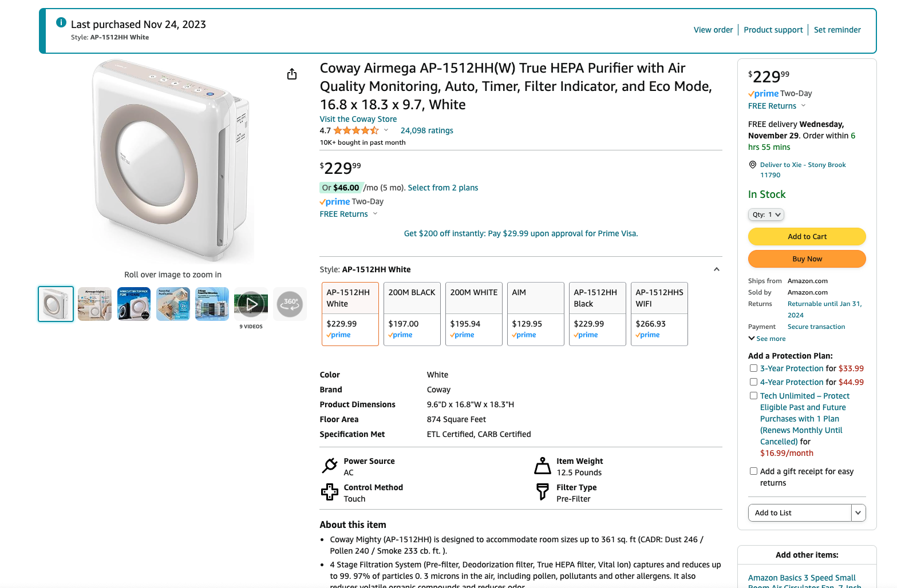Enable the gift receipt checkbox

(754, 471)
